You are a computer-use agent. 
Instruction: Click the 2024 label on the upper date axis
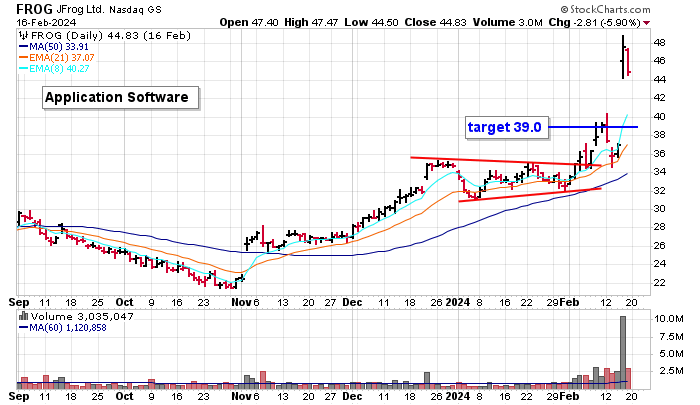tap(458, 302)
